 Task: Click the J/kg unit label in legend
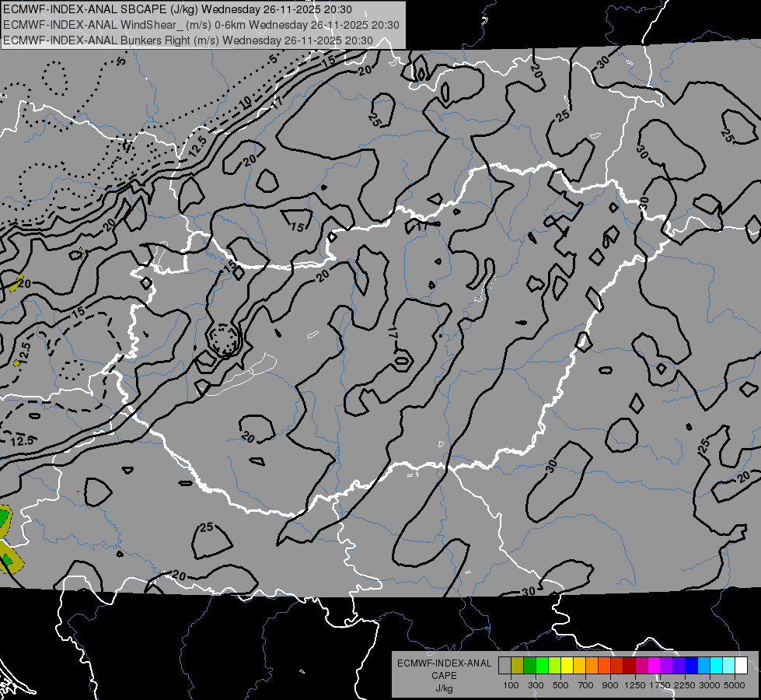(444, 688)
